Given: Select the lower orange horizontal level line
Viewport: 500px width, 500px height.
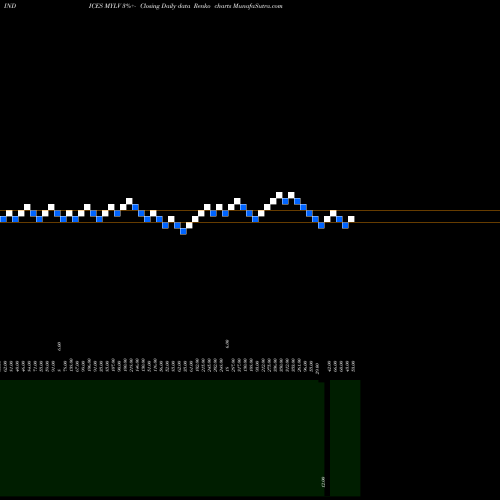Looking at the screenshot, I should (250, 222).
